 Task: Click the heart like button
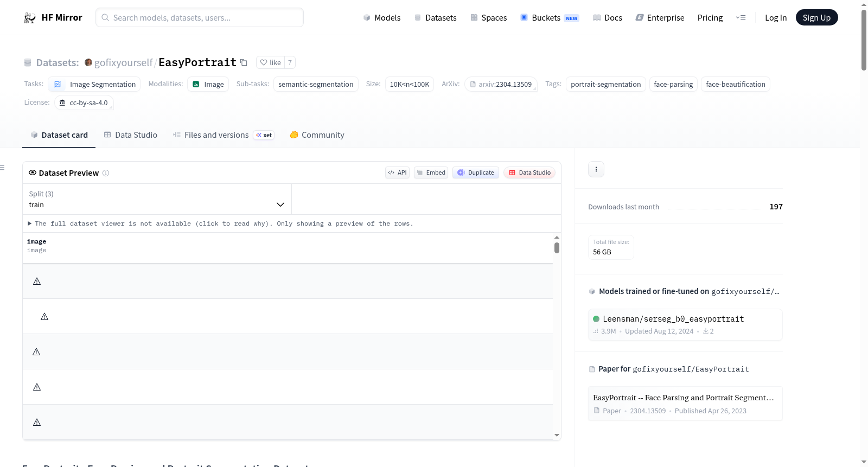pos(270,62)
